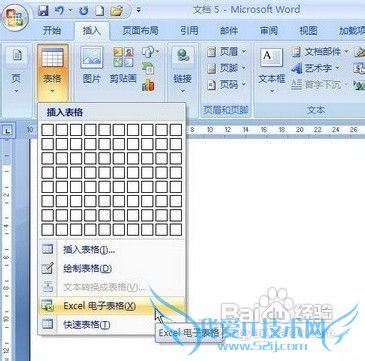365x361 pixels.
Task: Open 文档部件 quick parts dropdown
Action: click(x=320, y=52)
